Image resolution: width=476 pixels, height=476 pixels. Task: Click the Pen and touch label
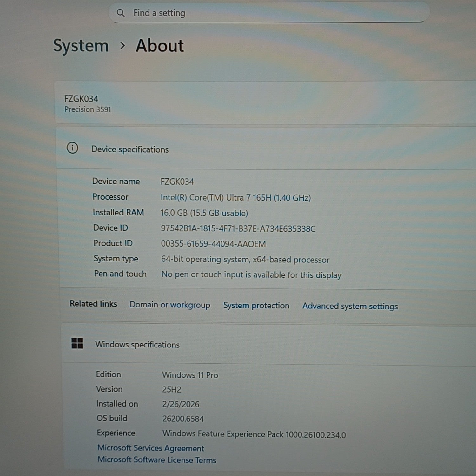(x=120, y=274)
